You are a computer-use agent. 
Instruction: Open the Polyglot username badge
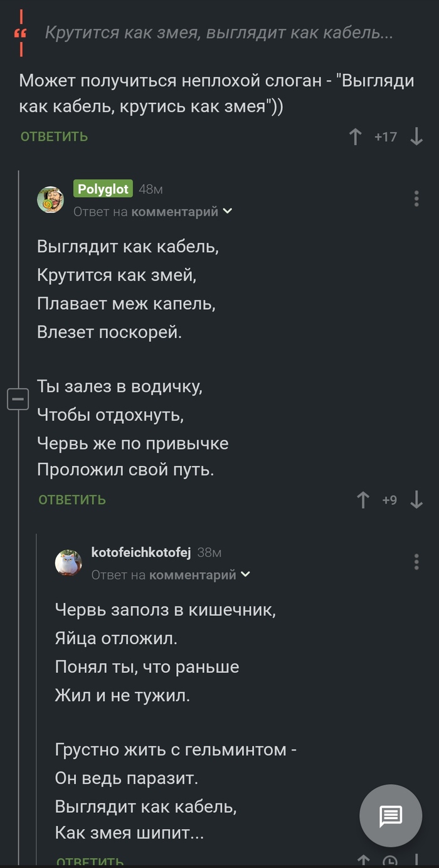coord(103,189)
